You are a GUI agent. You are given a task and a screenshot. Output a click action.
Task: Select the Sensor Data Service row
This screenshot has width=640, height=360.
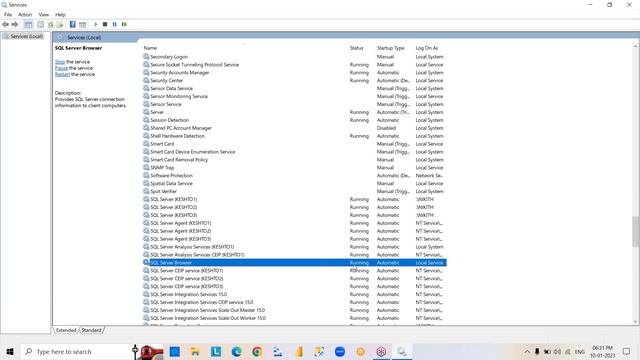click(294, 88)
